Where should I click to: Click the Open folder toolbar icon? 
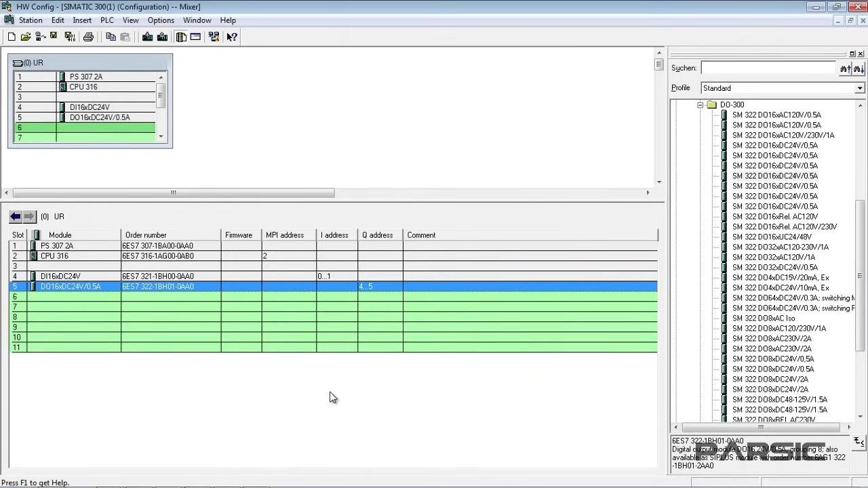pyautogui.click(x=26, y=37)
